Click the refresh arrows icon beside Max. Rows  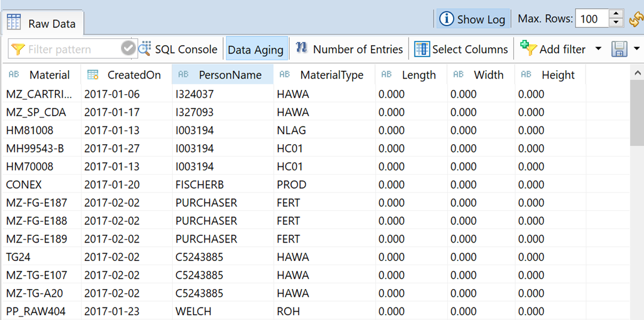click(636, 19)
